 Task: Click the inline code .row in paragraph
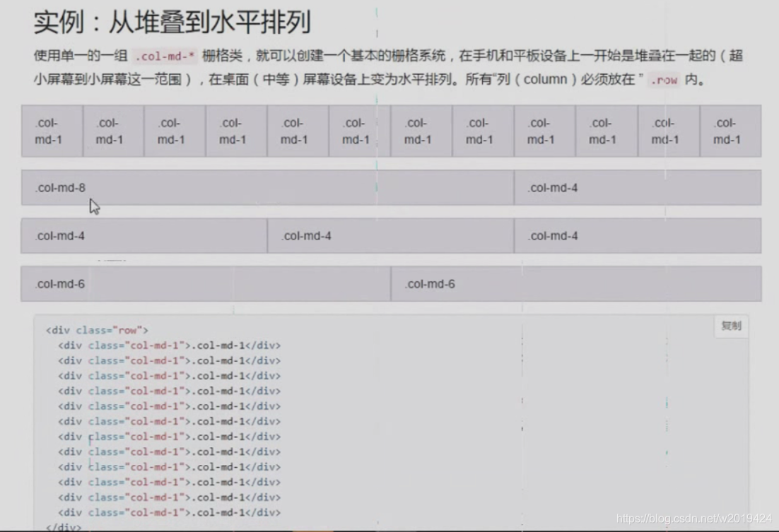coord(664,80)
